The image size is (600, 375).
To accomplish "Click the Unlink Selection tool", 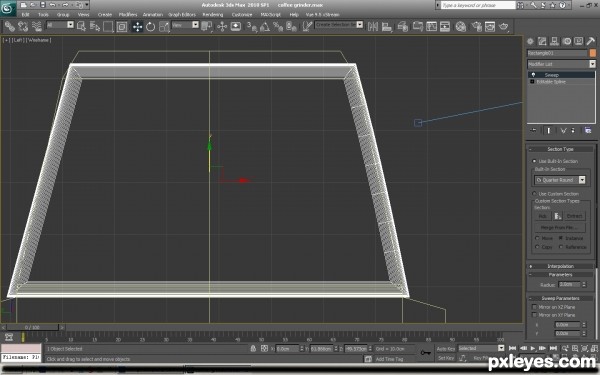I will tap(23, 26).
